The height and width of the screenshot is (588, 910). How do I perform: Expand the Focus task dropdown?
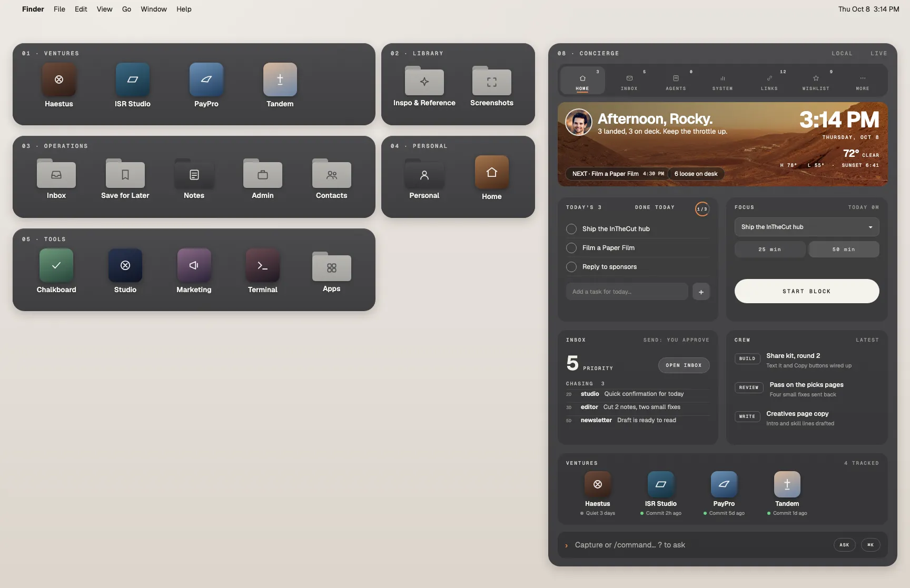[807, 227]
